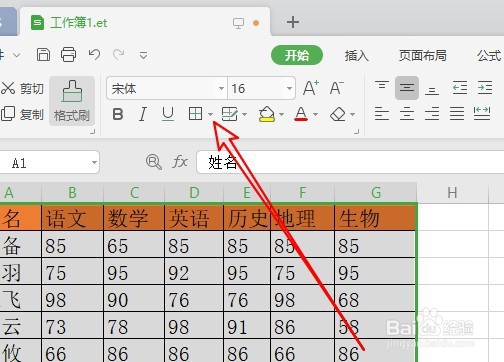Viewport: 504px width, 362px height.
Task: Open font color dropdown arrow
Action: pos(315,115)
